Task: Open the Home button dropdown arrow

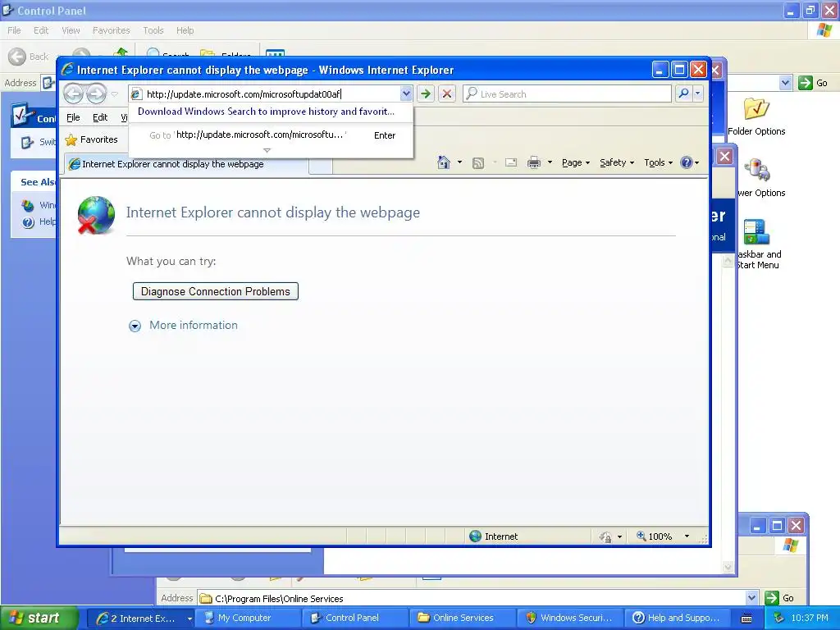Action: 459,162
